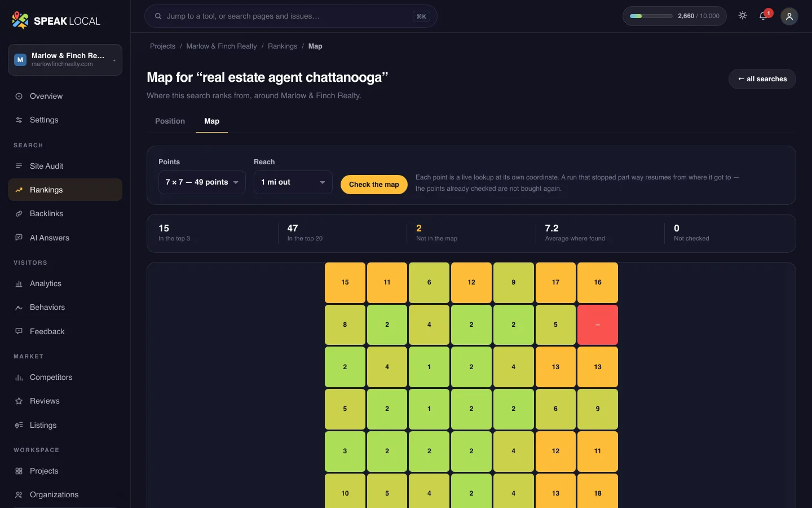Click the grid cell showing 18
The image size is (812, 508).
[x=598, y=491]
